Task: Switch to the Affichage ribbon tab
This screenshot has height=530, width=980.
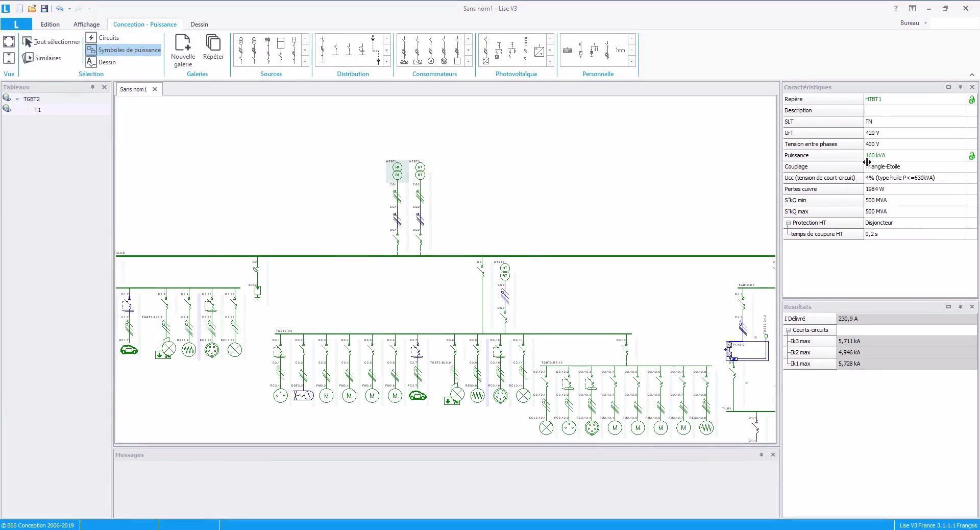Action: coord(86,24)
